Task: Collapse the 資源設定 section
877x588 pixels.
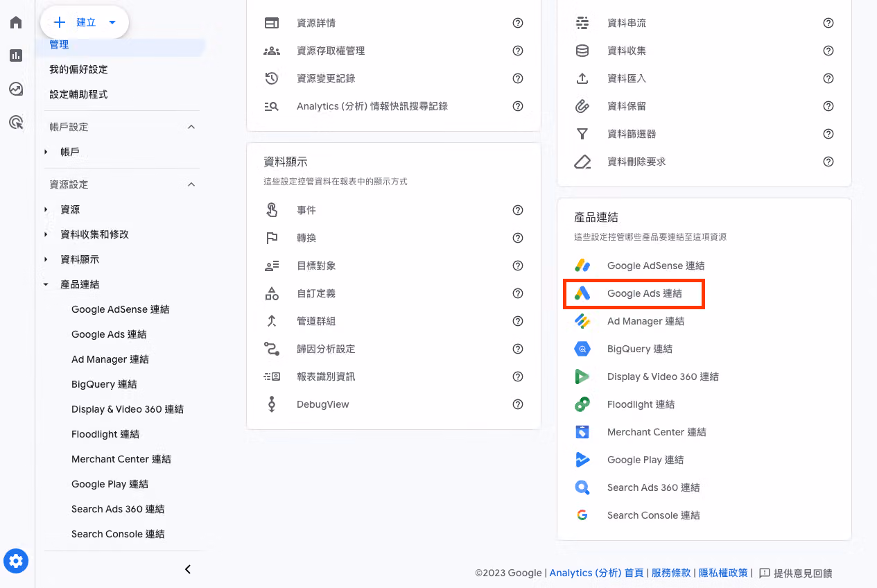Action: [x=192, y=184]
